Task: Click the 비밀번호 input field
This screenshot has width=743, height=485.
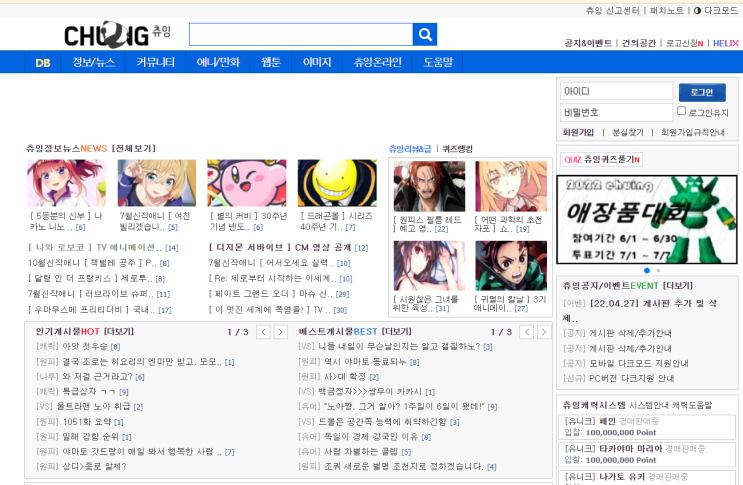Action: (616, 112)
